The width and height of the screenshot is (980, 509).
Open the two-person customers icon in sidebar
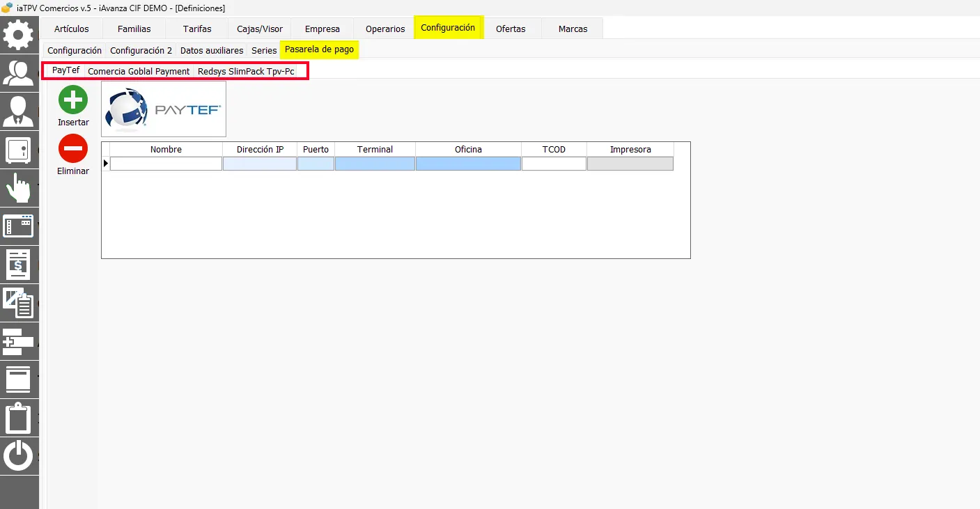pos(19,72)
